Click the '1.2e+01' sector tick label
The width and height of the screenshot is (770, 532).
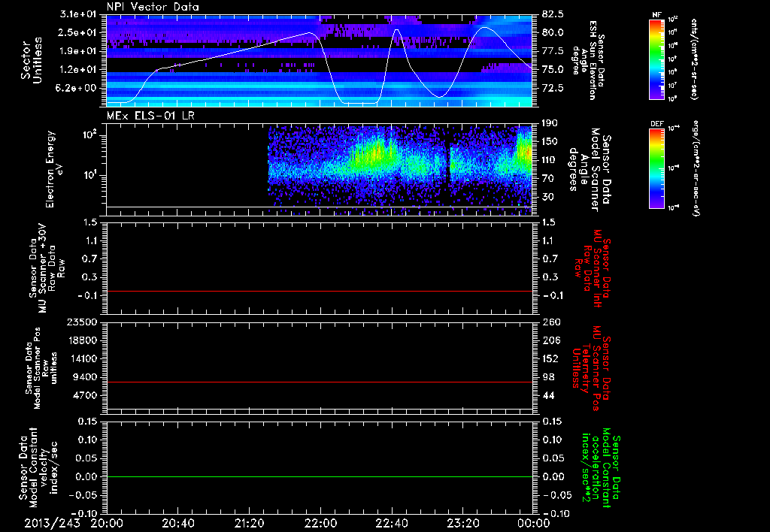pyautogui.click(x=79, y=70)
